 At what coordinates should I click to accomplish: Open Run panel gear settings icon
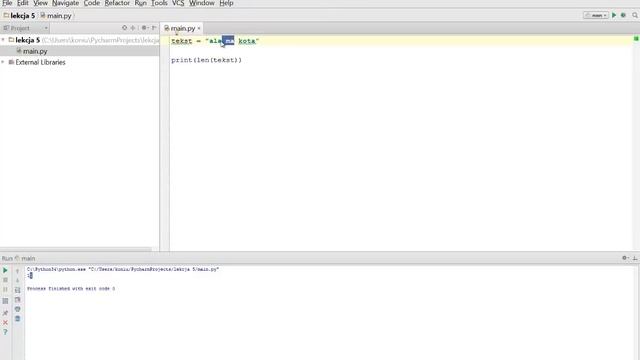coord(624,258)
